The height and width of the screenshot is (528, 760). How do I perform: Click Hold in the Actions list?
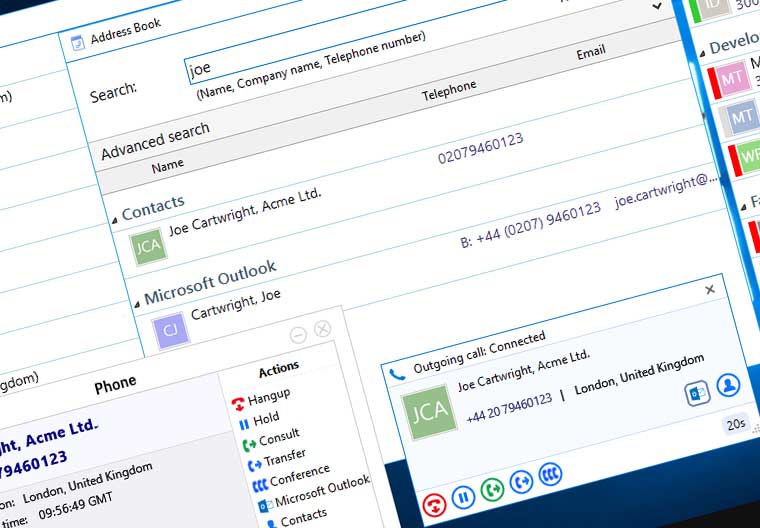[259, 420]
